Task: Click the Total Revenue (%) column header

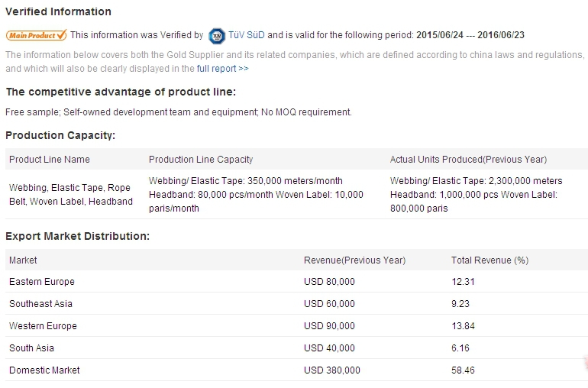Action: tap(489, 260)
